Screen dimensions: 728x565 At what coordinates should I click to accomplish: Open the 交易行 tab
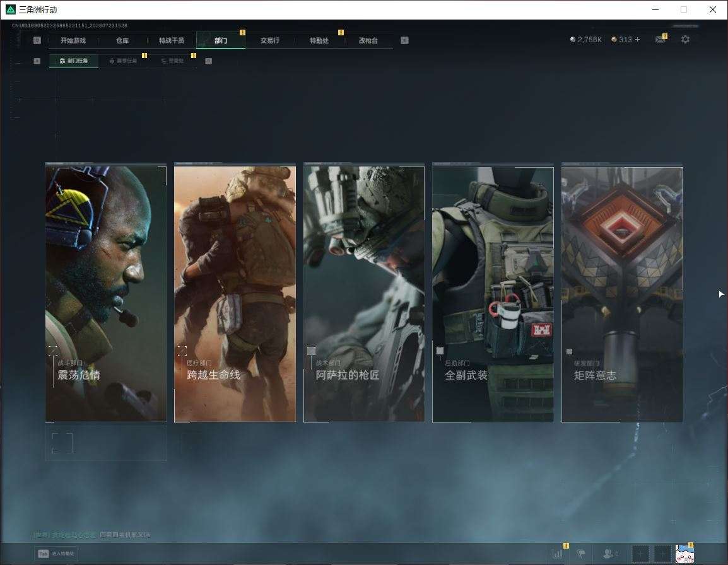270,40
